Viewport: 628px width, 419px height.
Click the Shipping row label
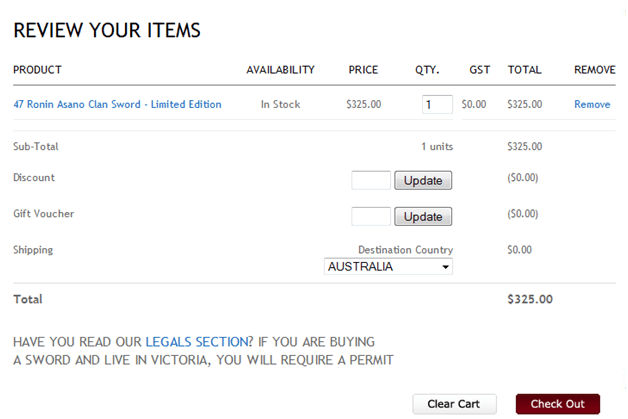pos(33,250)
